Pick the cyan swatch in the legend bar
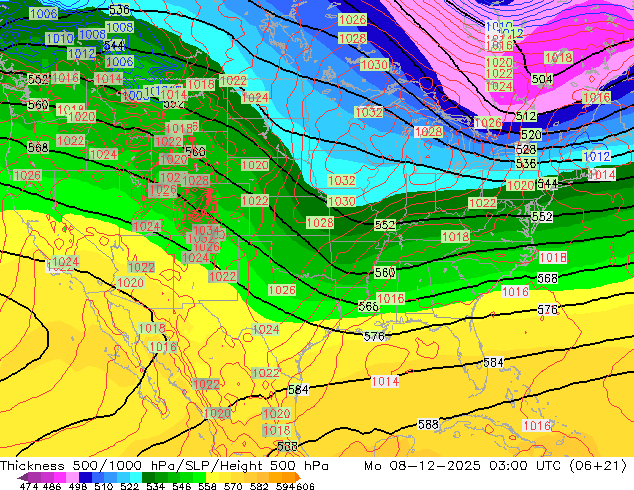This screenshot has width=634, height=490. tap(136, 477)
